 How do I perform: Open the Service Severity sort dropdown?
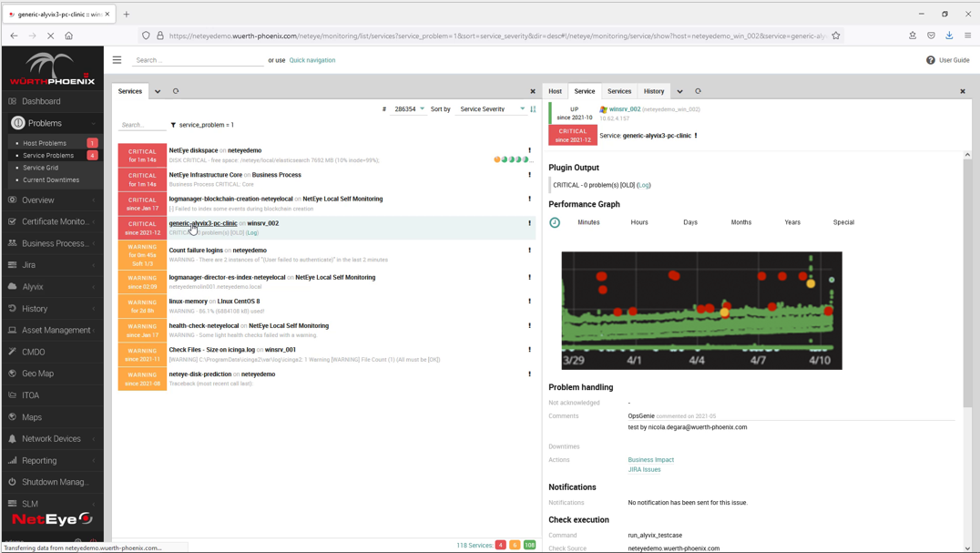(492, 108)
